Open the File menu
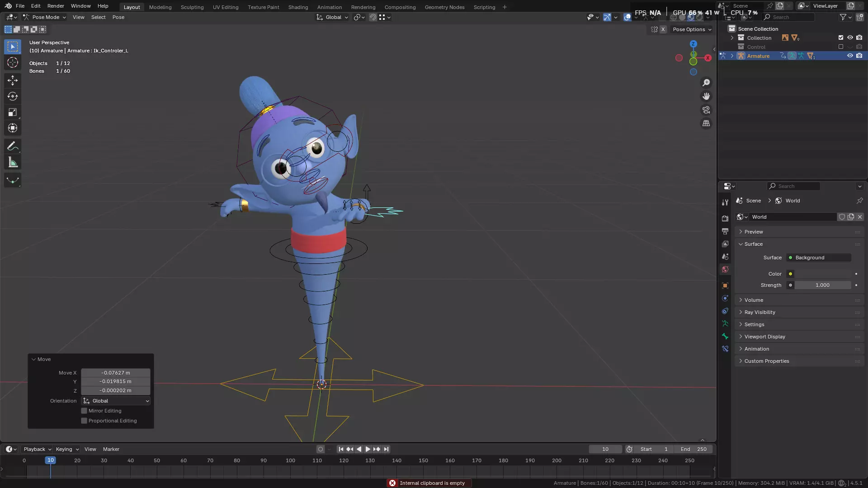This screenshot has width=868, height=488. (x=20, y=6)
